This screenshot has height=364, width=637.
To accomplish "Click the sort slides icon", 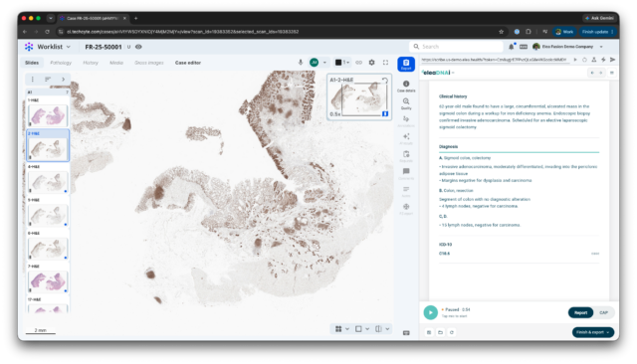I will pos(48,80).
